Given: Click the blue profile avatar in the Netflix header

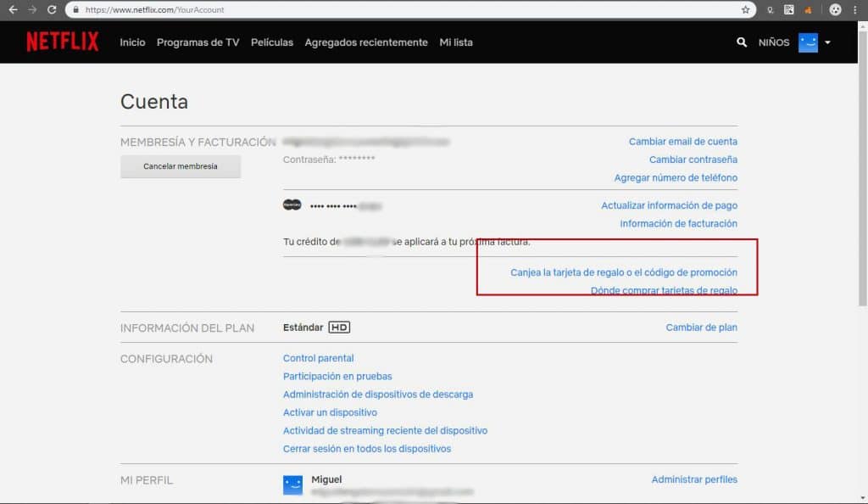Looking at the screenshot, I should pyautogui.click(x=808, y=42).
